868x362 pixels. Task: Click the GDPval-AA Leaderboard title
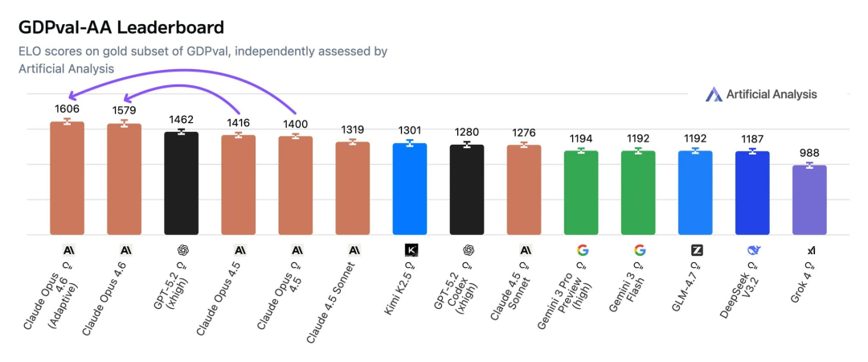(121, 27)
